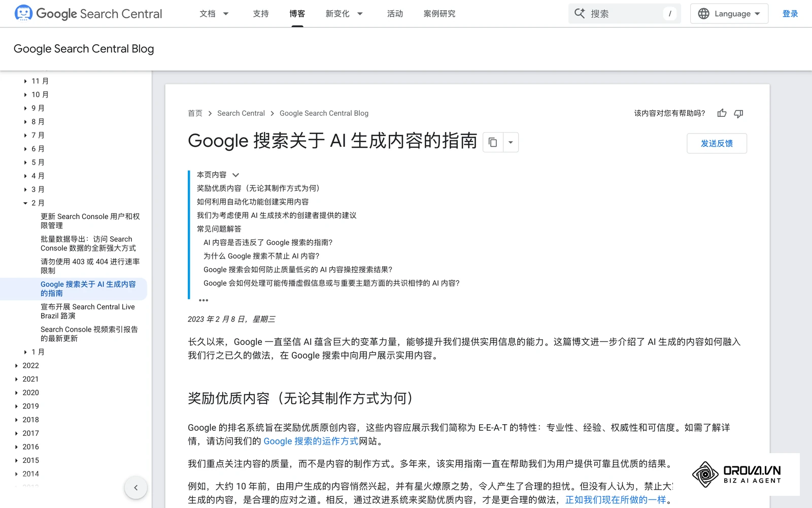Image resolution: width=812 pixels, height=508 pixels.
Task: Open 请勿使用 403 或 404 进行速率限制 post
Action: (90, 266)
